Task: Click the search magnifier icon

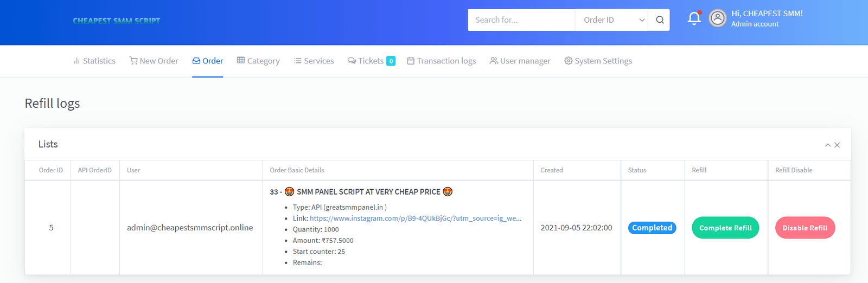Action: pyautogui.click(x=660, y=20)
